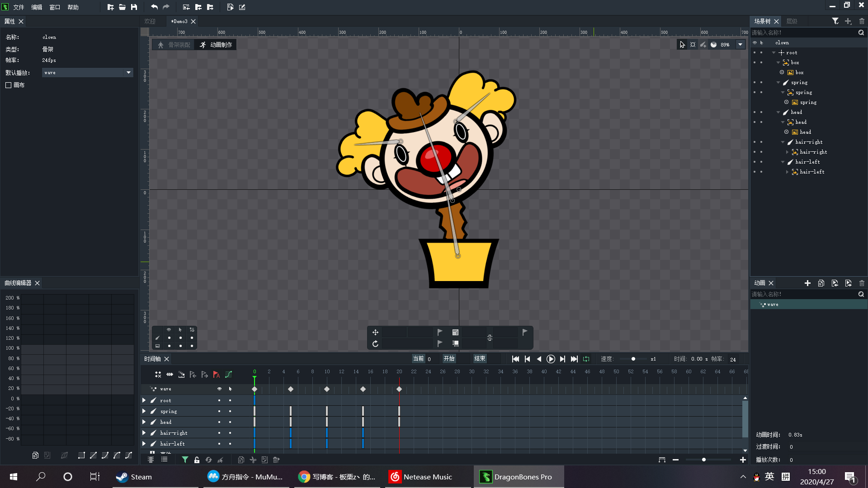The height and width of the screenshot is (488, 868).
Task: Click the auto keyframe flag icon
Action: [216, 375]
